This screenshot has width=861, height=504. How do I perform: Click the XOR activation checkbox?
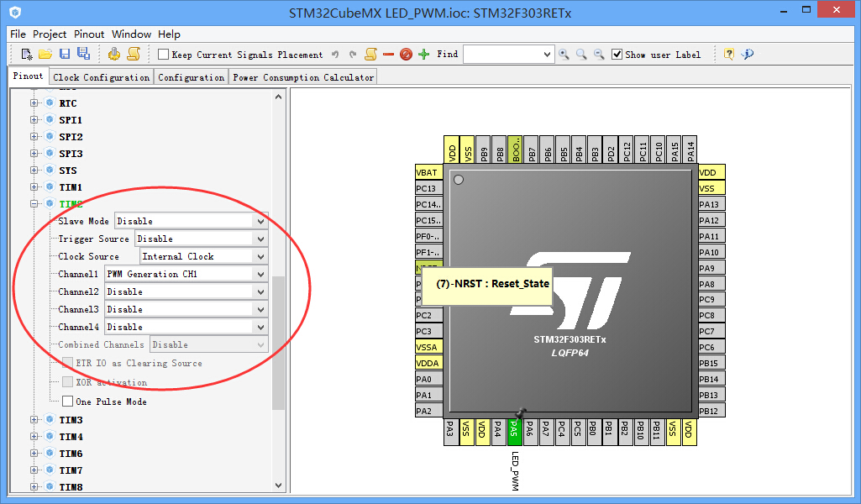67,382
